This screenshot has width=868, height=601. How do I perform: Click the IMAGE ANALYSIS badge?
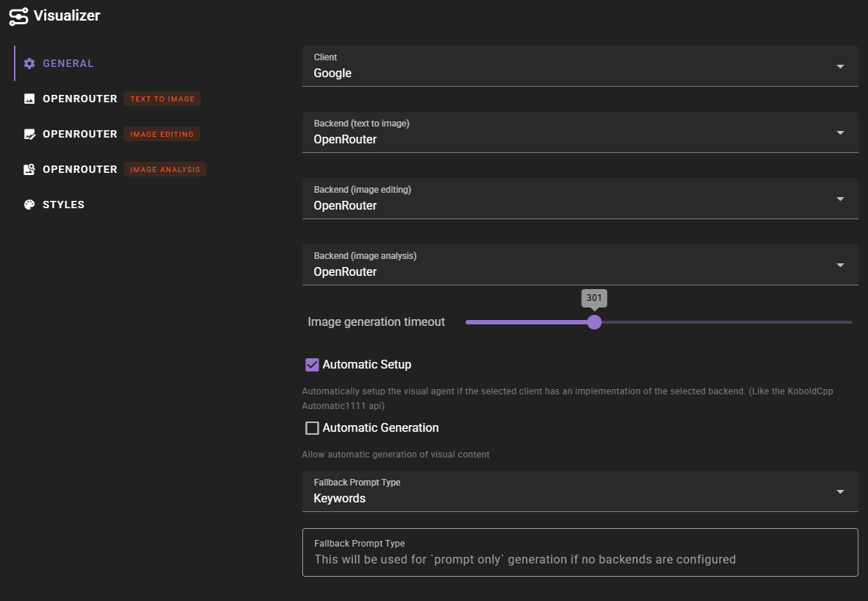tap(165, 168)
